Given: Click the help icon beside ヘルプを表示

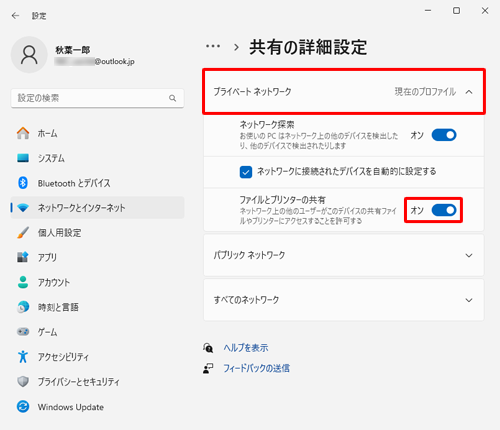Looking at the screenshot, I should (x=208, y=348).
